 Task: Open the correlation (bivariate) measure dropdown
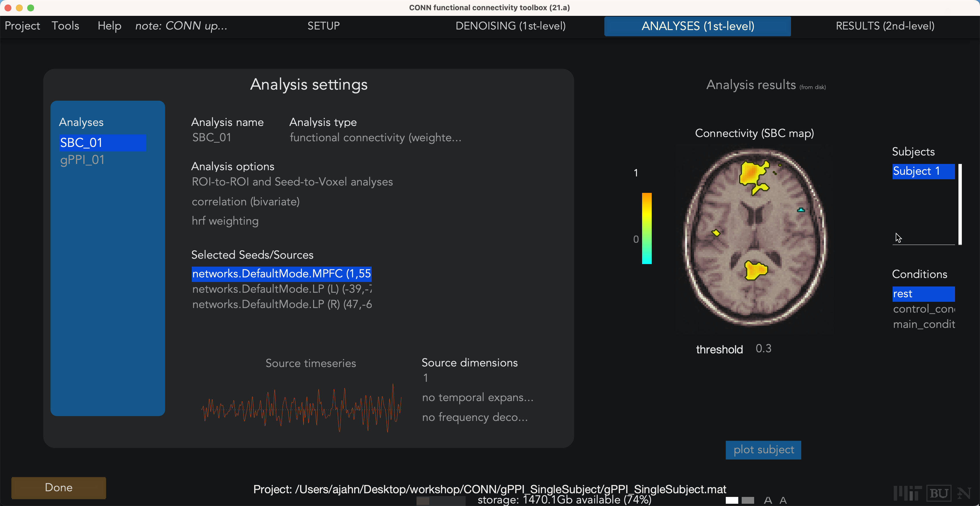(x=246, y=201)
